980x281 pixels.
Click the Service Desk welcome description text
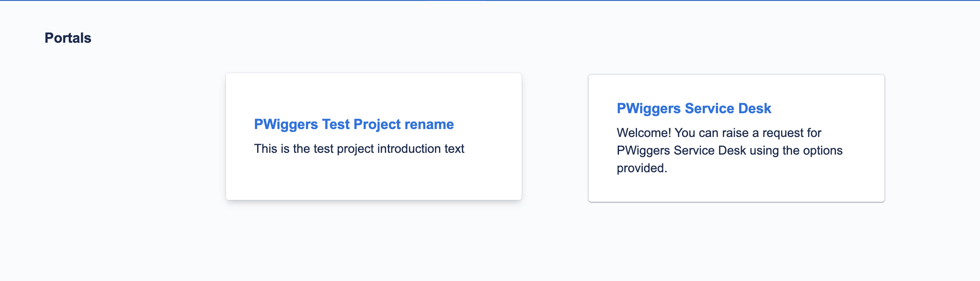730,150
